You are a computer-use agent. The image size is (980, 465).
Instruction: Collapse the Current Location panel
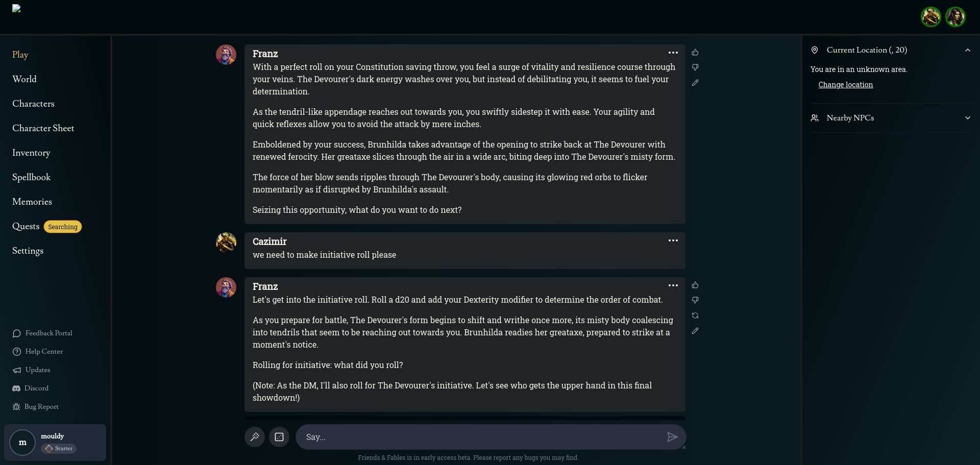point(967,50)
